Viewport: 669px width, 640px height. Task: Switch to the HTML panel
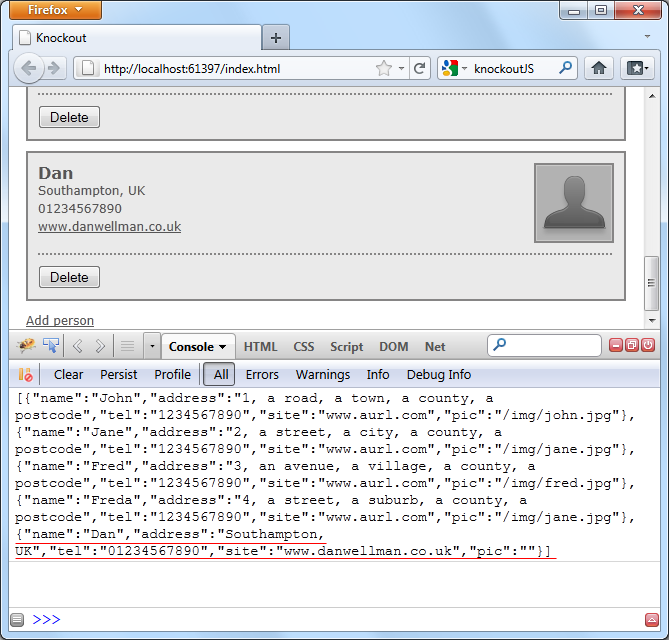tap(260, 347)
